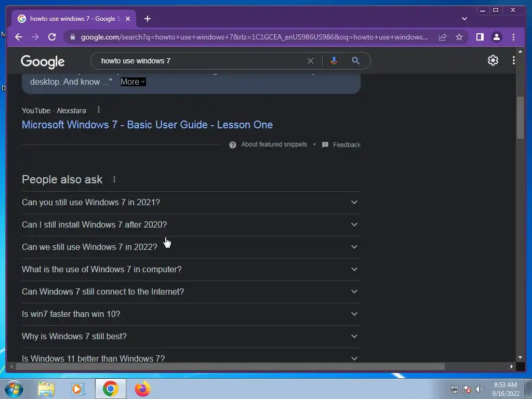The height and width of the screenshot is (399, 532).
Task: Expand 'Why is Windows 7 still best?'
Action: click(191, 337)
